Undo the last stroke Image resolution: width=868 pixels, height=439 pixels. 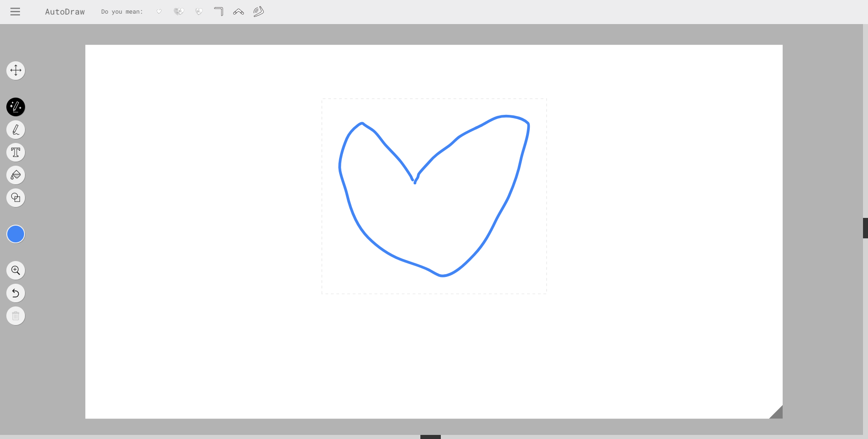(x=15, y=293)
